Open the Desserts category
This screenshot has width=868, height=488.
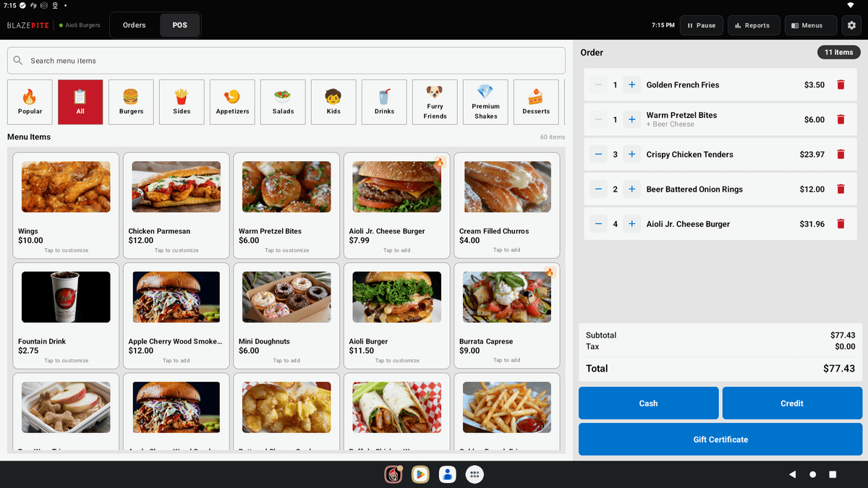[536, 102]
